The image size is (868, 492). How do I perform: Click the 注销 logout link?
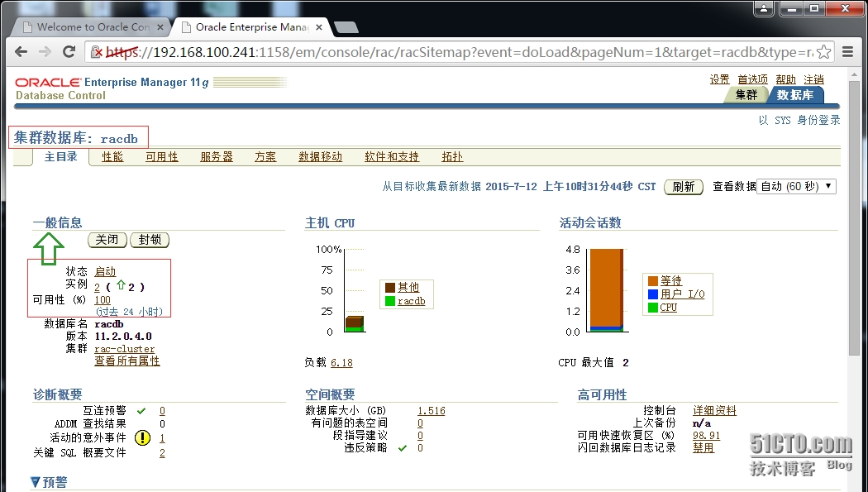tap(813, 79)
